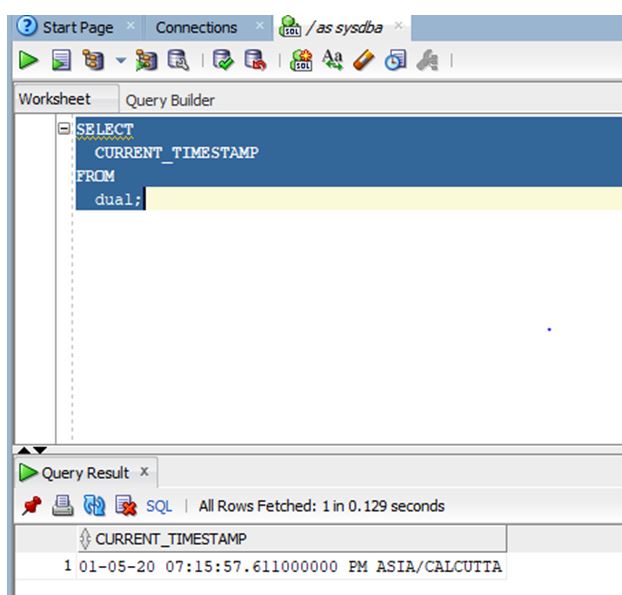Open the Start Page tab
The height and width of the screenshot is (595, 622).
click(78, 28)
